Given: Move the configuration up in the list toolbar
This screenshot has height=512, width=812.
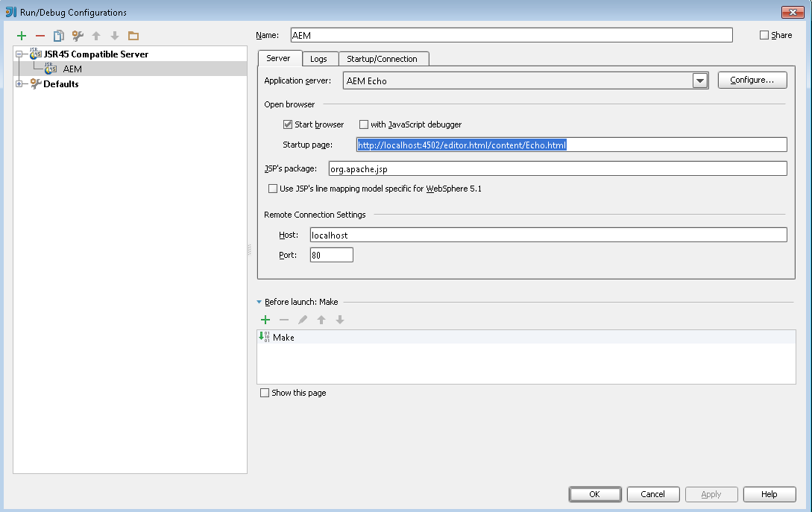Looking at the screenshot, I should click(x=96, y=36).
